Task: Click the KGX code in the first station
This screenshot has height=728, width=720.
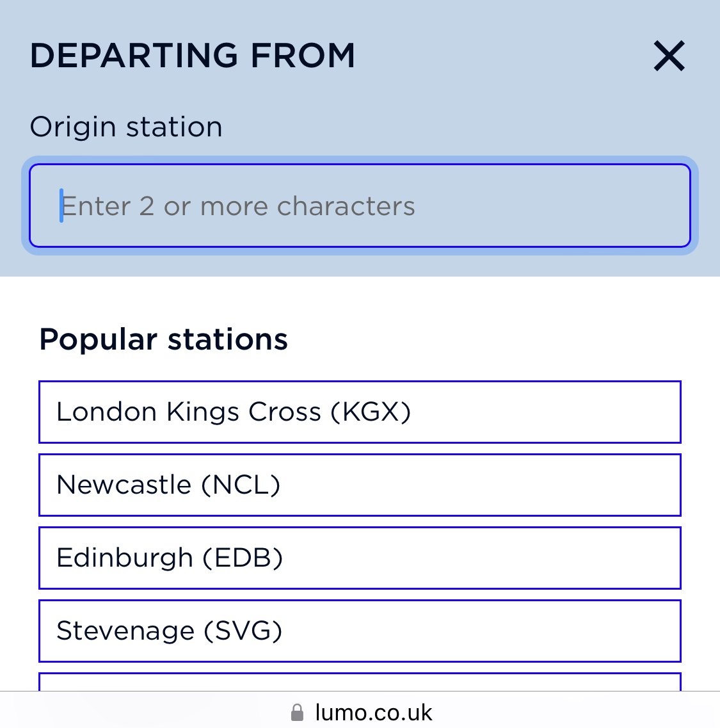Action: pyautogui.click(x=371, y=412)
